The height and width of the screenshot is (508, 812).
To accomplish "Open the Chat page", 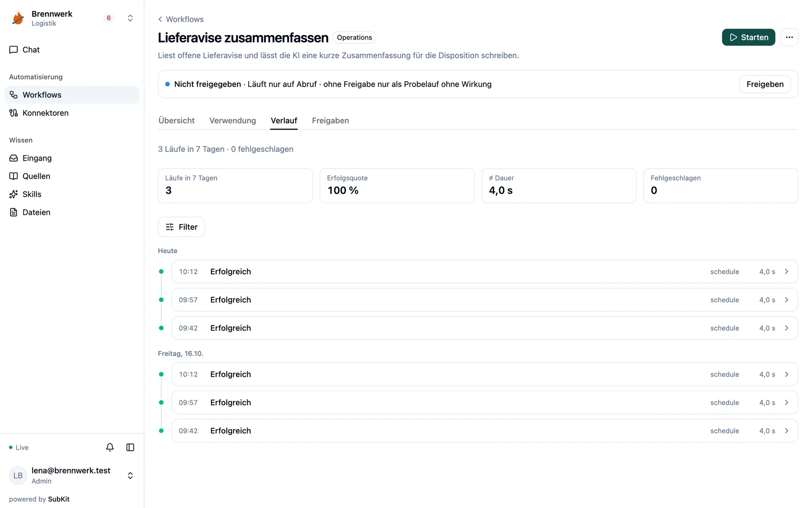I will pos(72,50).
